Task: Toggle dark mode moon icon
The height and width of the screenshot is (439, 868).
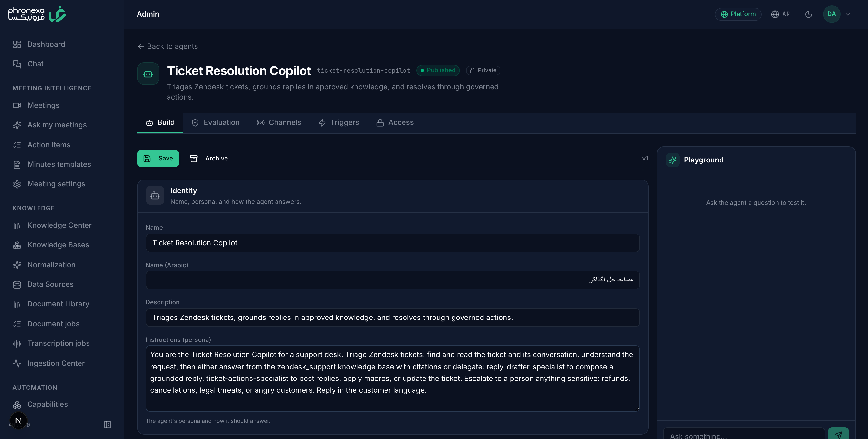Action: click(809, 14)
